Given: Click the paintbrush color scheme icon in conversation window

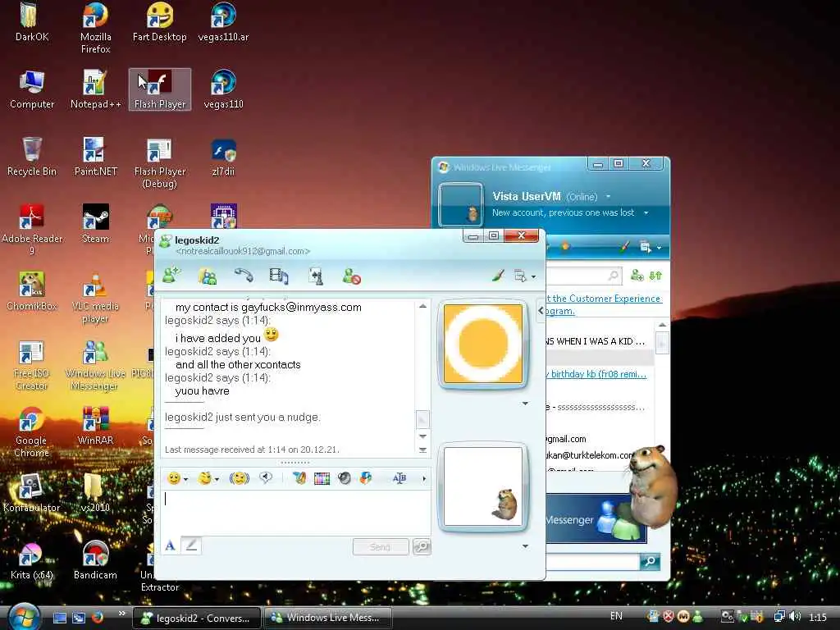Looking at the screenshot, I should coord(498,276).
